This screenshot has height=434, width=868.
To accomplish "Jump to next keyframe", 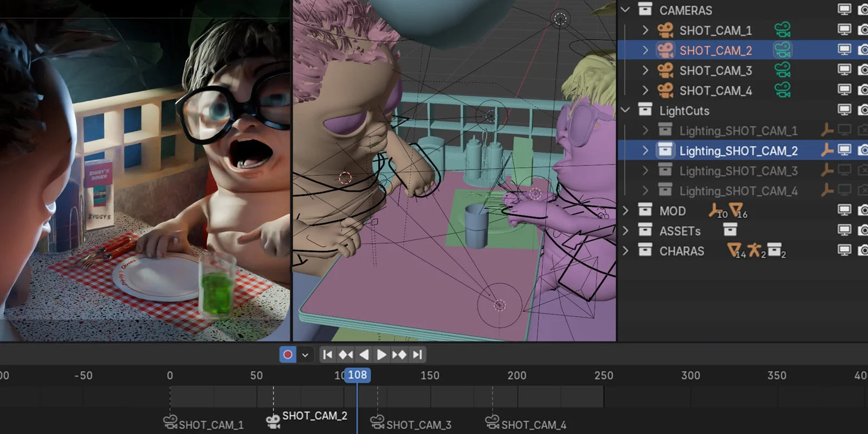I will pos(399,355).
